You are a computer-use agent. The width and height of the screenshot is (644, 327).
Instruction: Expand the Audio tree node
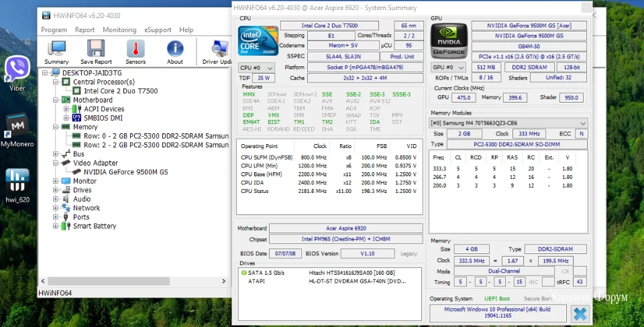point(56,200)
